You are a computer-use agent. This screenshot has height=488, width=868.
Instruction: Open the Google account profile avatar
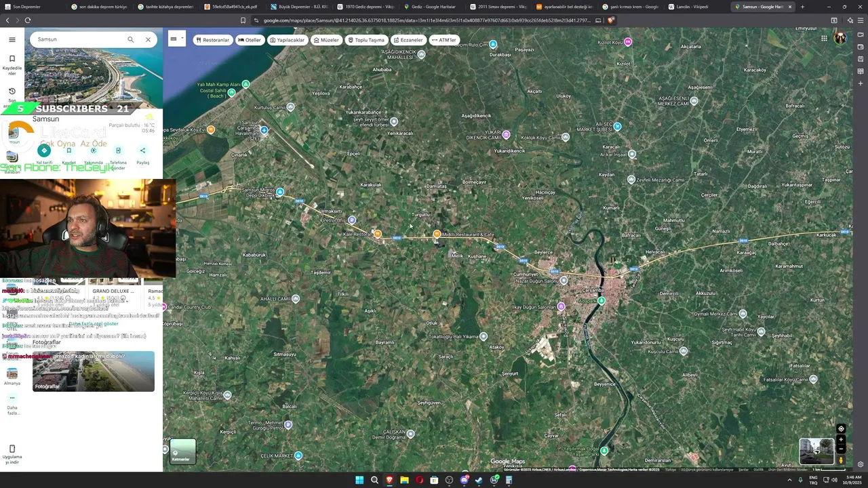(x=840, y=38)
